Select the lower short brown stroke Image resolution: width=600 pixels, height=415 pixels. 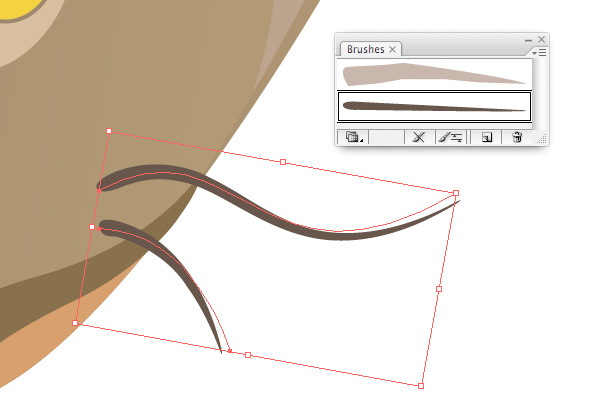click(x=180, y=268)
